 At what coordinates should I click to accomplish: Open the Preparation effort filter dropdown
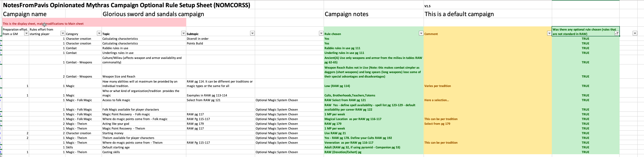(26, 33)
